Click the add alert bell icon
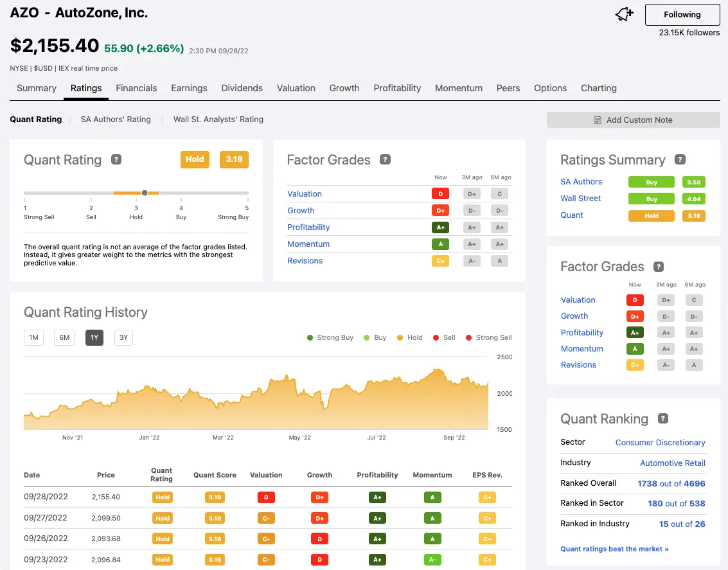Image resolution: width=728 pixels, height=570 pixels. click(x=624, y=14)
